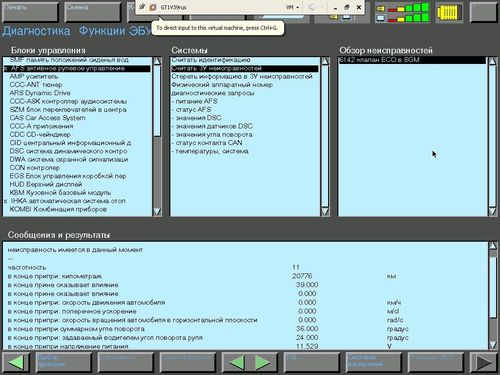
Task: Select CON контроллер unit
Action: click(x=77, y=168)
